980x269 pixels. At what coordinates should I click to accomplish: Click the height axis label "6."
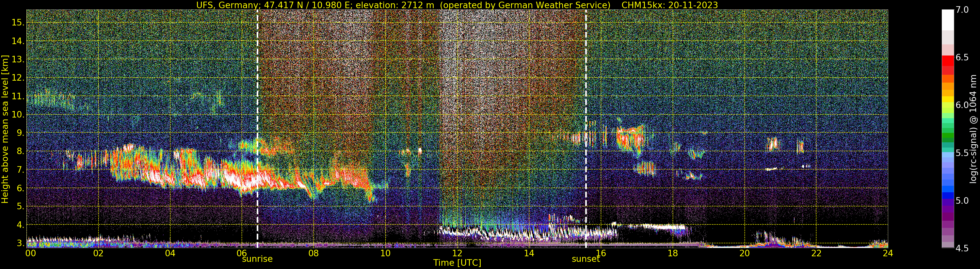coord(20,188)
